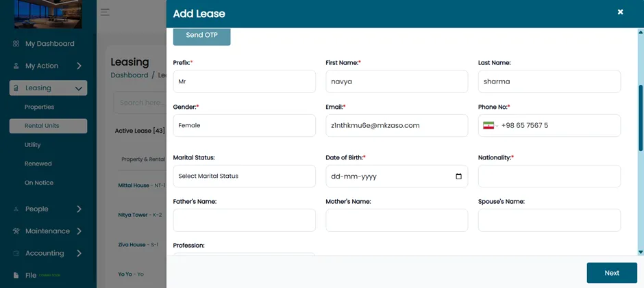The width and height of the screenshot is (644, 288).
Task: Select the Rental Units submenu item
Action: 48,126
